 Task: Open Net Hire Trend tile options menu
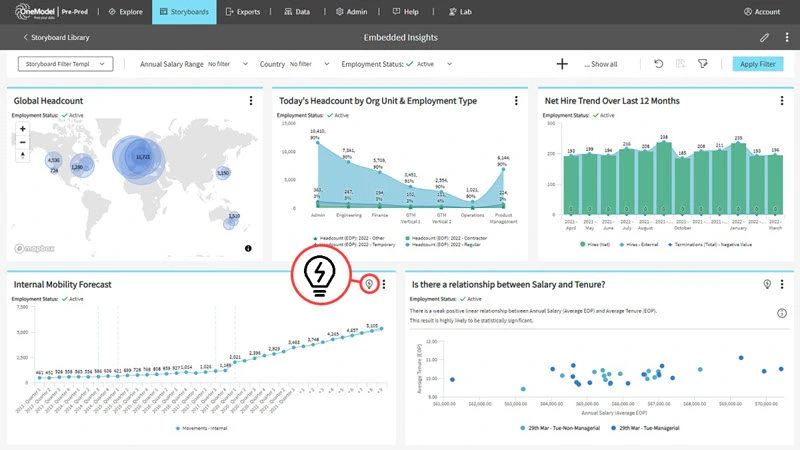[x=782, y=101]
